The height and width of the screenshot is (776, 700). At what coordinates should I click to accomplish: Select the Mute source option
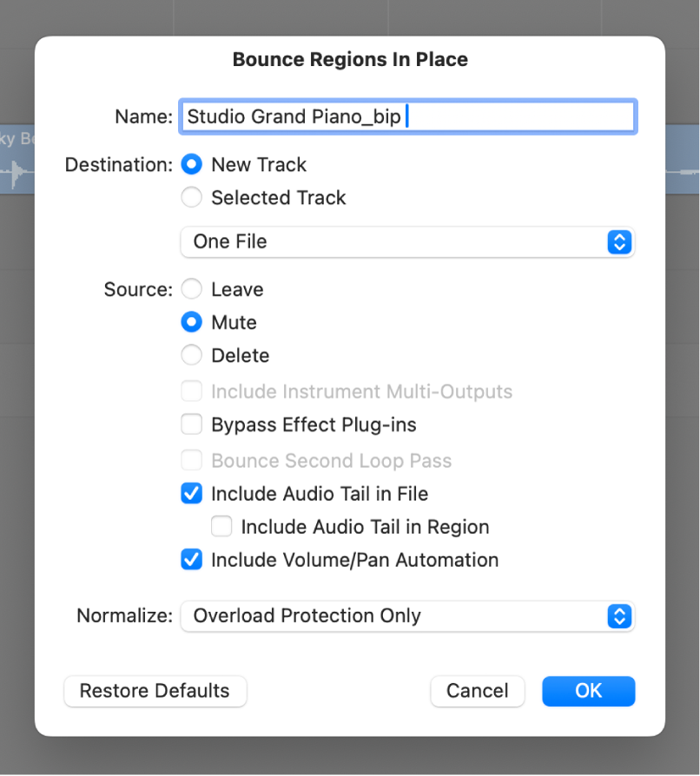tap(191, 322)
